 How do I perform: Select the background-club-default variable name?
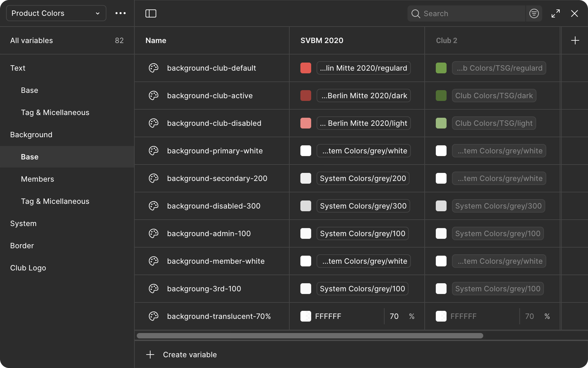click(211, 68)
